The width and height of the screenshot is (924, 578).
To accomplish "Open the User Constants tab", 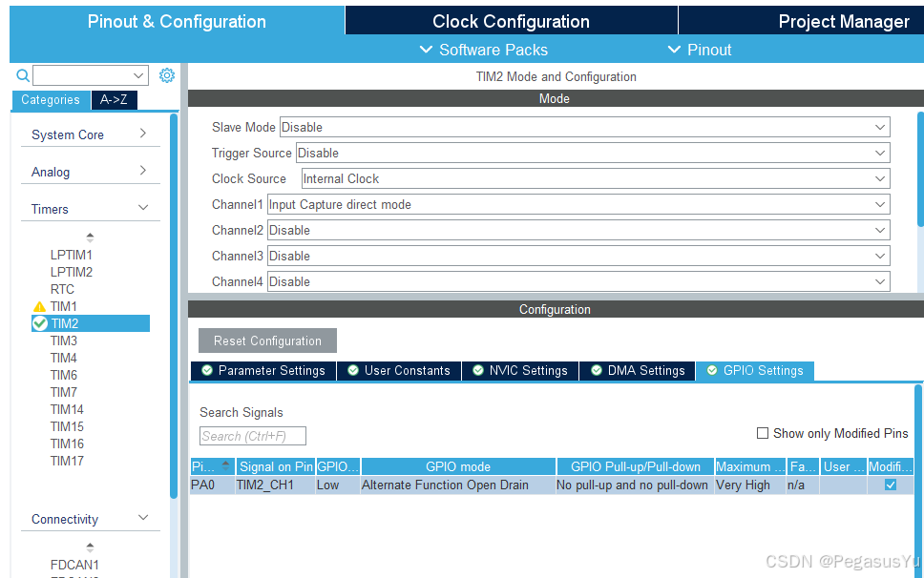I will (399, 371).
